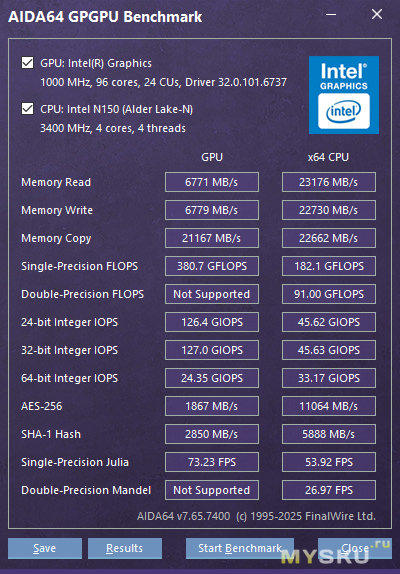Select the GPU Single-Precision Julia 73.23 FPS

click(212, 462)
